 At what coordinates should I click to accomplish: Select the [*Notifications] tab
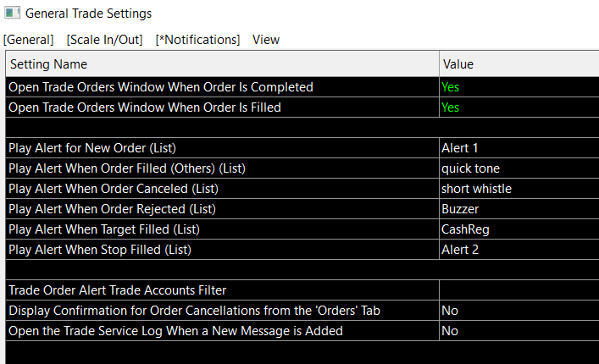pos(197,40)
